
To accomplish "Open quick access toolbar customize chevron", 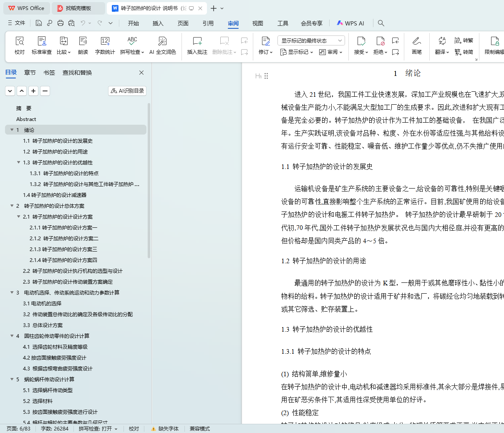I will (x=111, y=23).
